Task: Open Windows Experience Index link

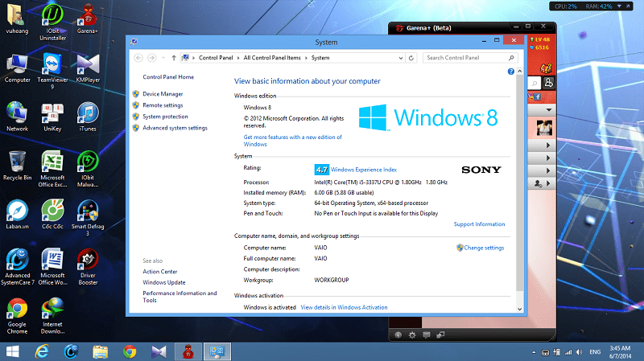Action: pos(364,170)
